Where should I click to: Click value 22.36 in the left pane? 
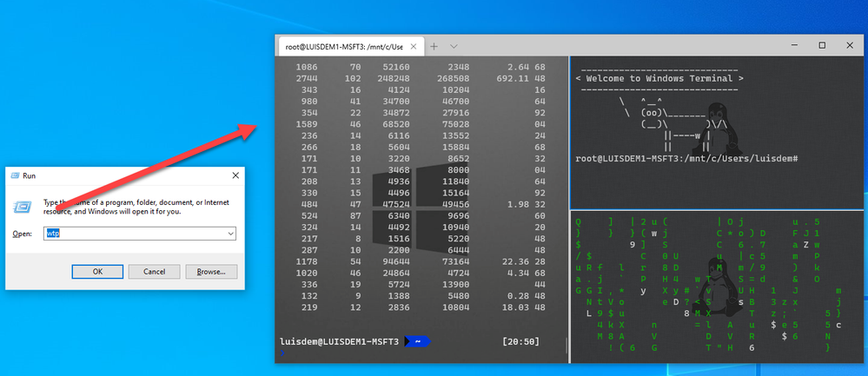pyautogui.click(x=516, y=261)
